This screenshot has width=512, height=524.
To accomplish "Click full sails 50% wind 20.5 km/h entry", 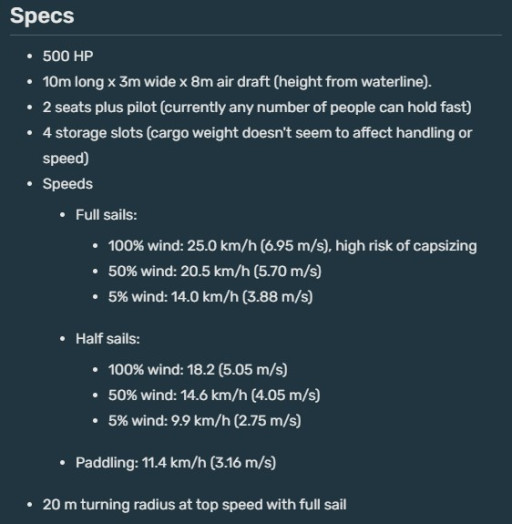I will click(x=215, y=271).
